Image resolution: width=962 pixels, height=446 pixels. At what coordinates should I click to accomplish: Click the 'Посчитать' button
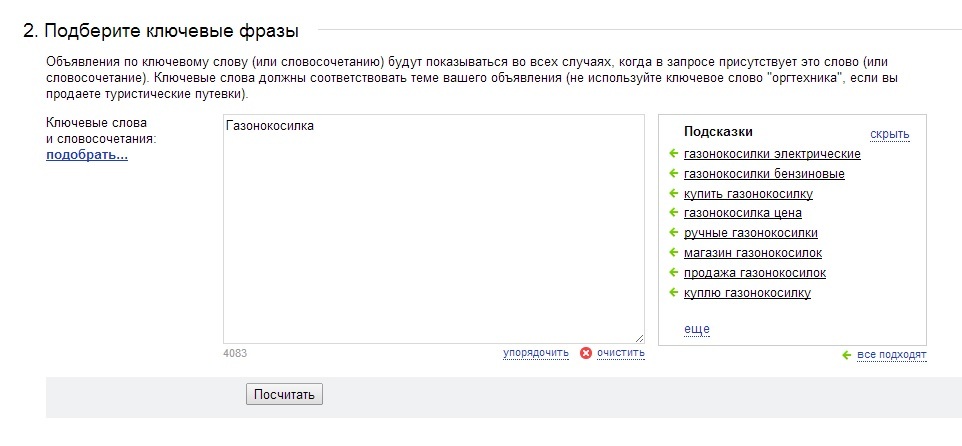point(284,394)
